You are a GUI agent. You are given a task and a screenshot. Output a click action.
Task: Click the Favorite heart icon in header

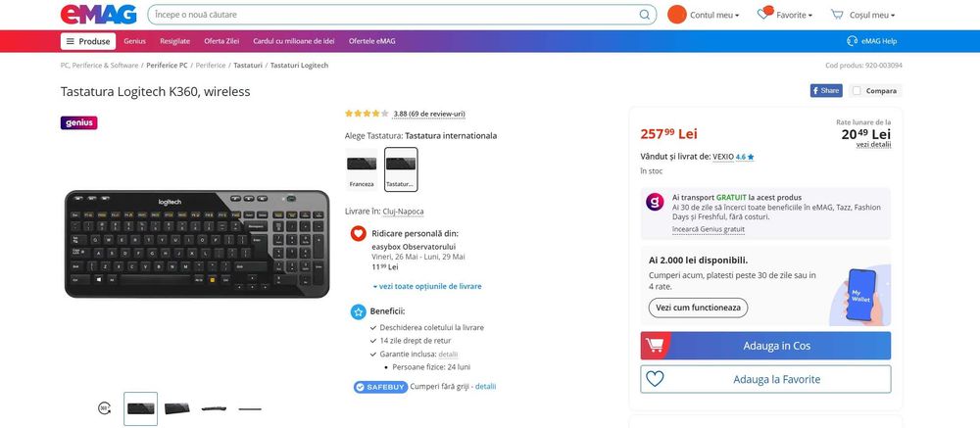(763, 15)
